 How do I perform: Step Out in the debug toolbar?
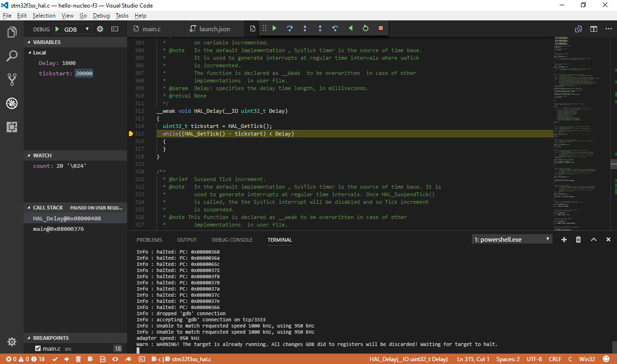pyautogui.click(x=320, y=28)
